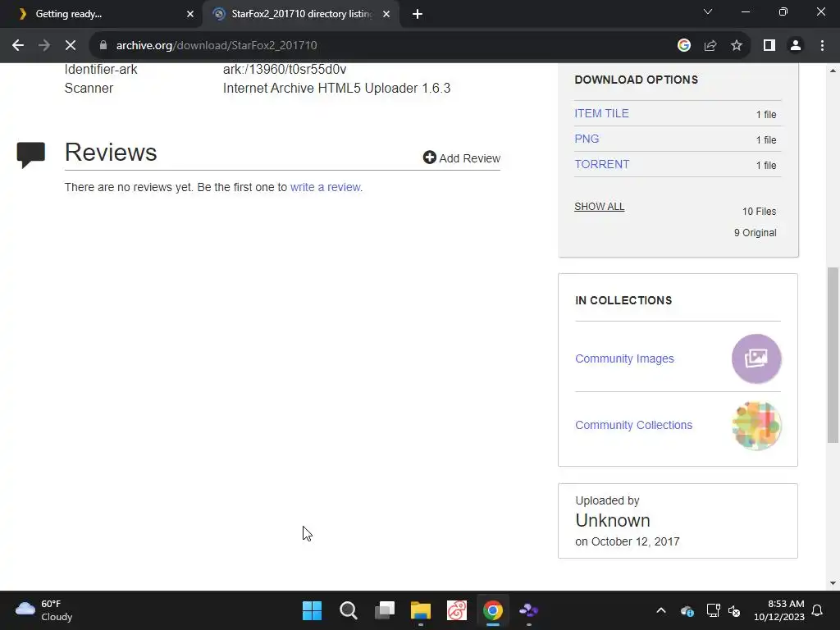Open the site security lock icon
The image size is (840, 630).
pos(103,46)
